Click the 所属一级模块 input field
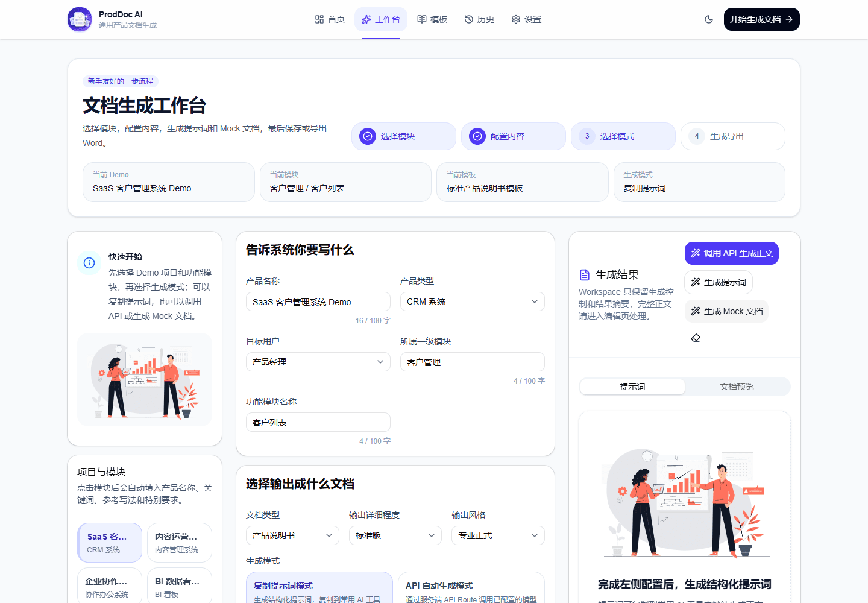The width and height of the screenshot is (868, 603). [473, 362]
